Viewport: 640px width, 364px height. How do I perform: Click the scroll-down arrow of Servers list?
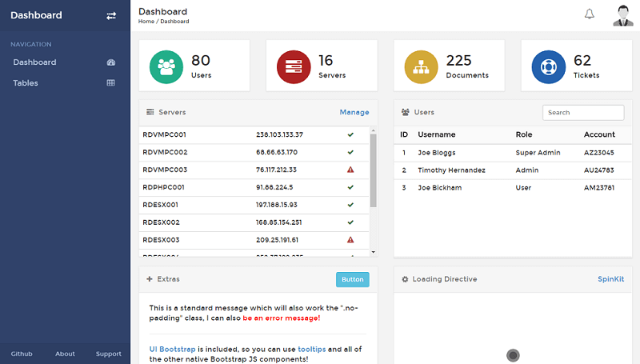click(373, 252)
